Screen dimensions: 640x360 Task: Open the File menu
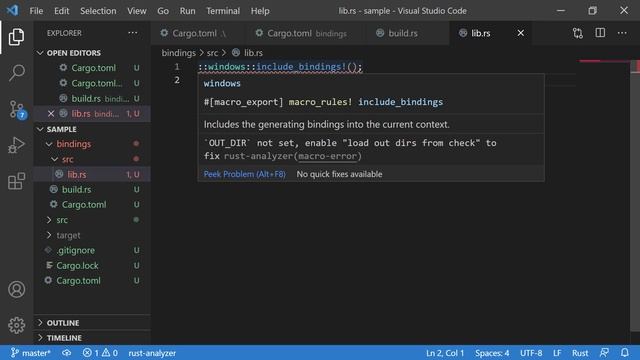click(36, 11)
